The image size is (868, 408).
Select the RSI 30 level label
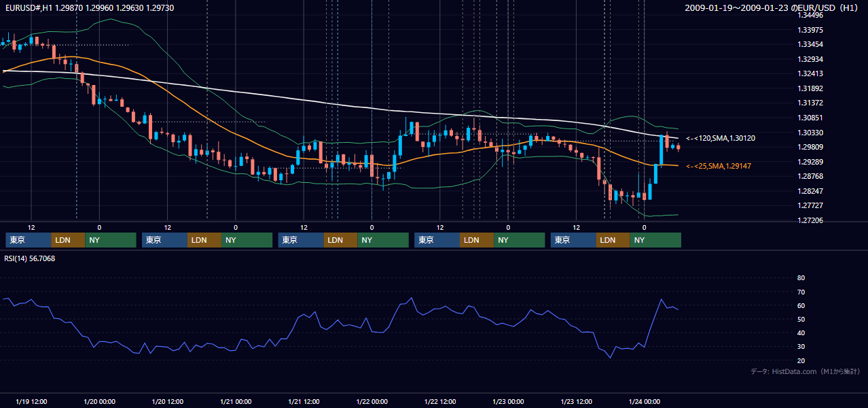coord(801,347)
